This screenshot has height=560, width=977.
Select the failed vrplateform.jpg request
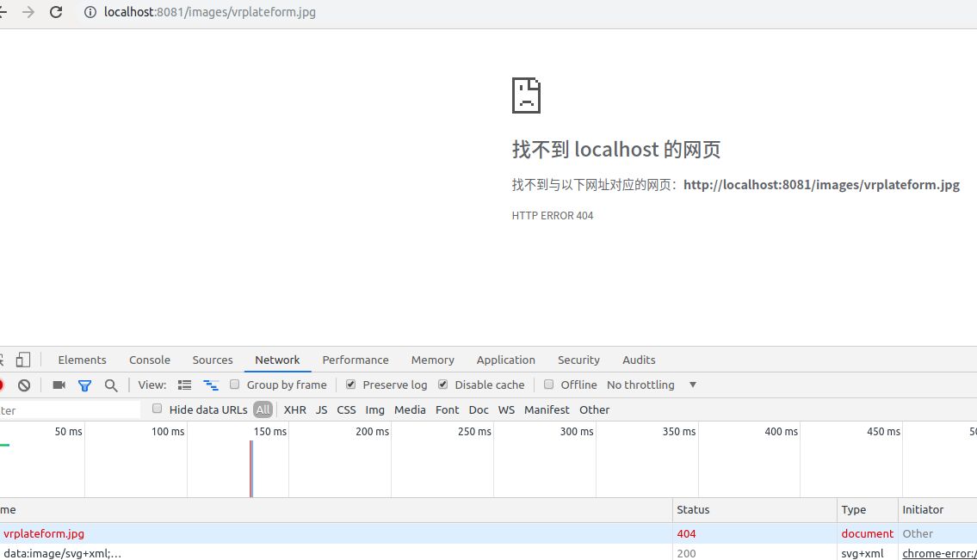coord(44,533)
